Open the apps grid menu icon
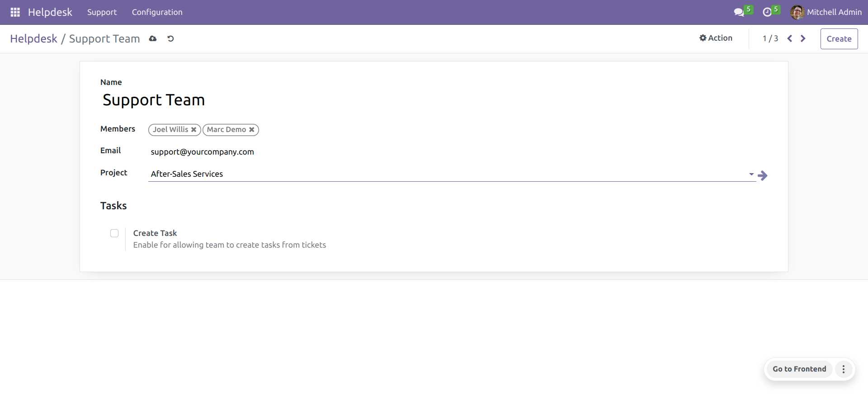The image size is (868, 409). coord(15,12)
